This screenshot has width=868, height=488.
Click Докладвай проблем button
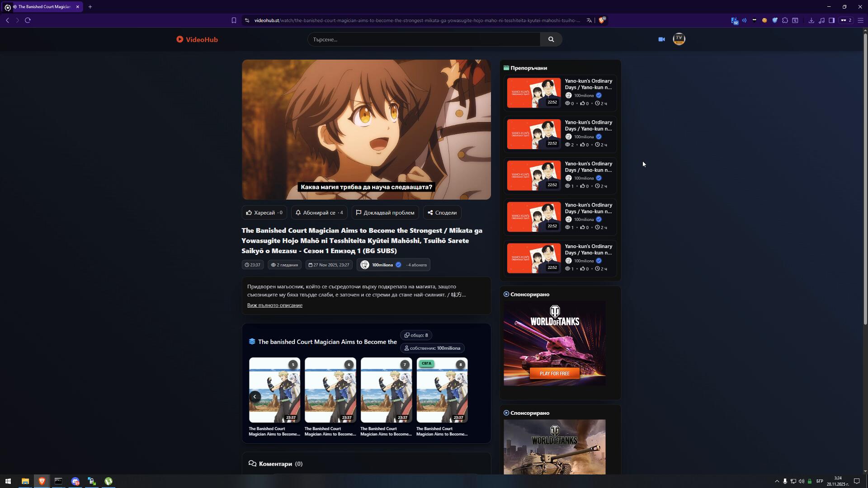[x=385, y=213]
